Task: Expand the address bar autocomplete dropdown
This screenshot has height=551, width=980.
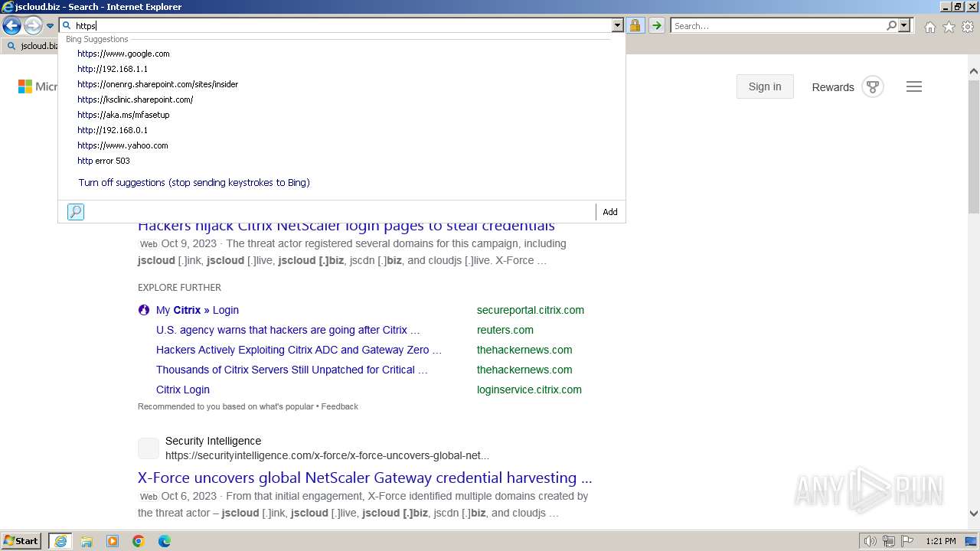Action: tap(618, 25)
